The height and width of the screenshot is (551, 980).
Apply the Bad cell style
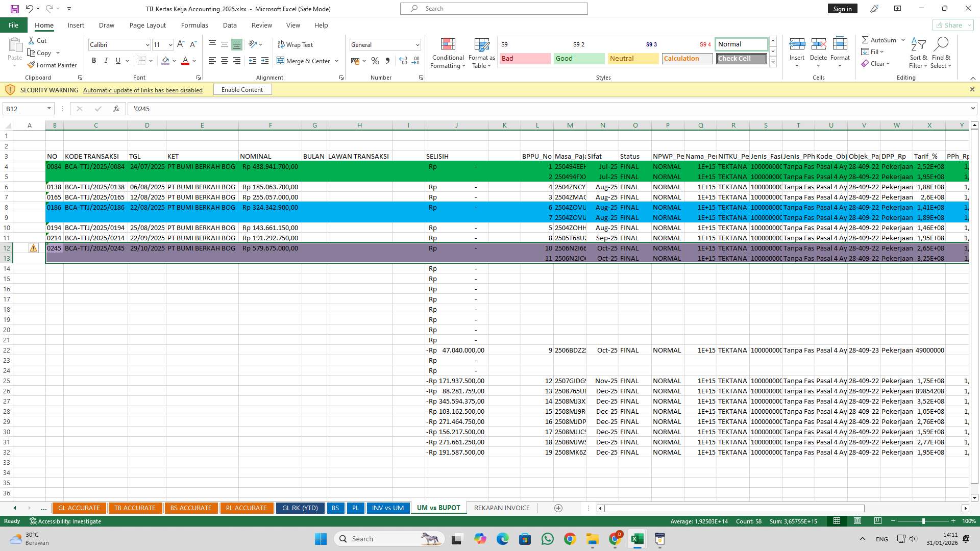pos(524,58)
